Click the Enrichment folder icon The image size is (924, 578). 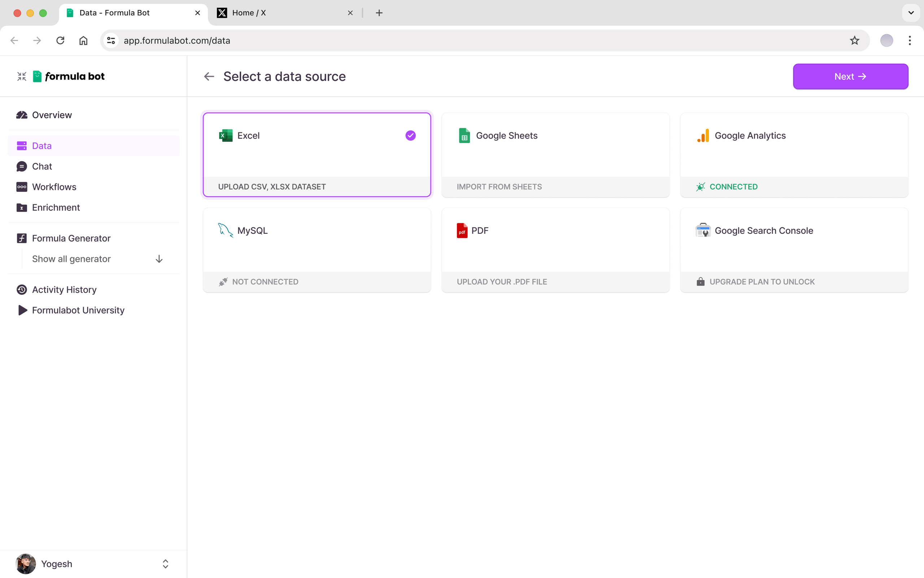tap(22, 208)
